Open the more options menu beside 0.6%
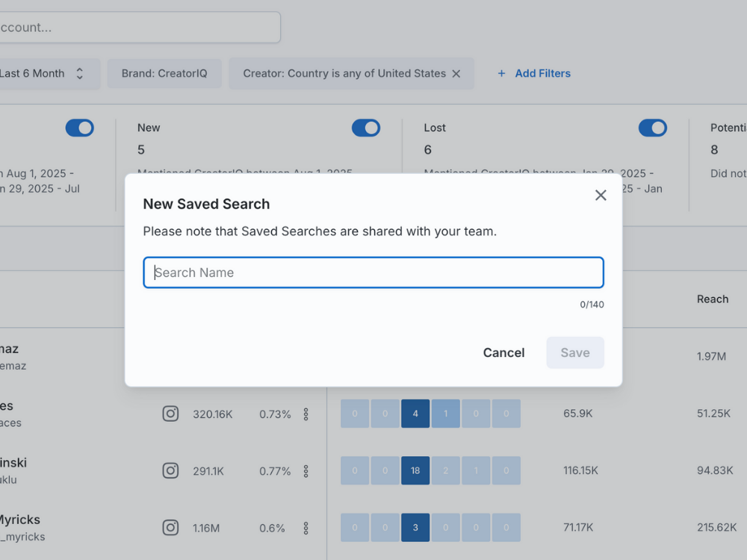The width and height of the screenshot is (747, 560). pyautogui.click(x=306, y=528)
